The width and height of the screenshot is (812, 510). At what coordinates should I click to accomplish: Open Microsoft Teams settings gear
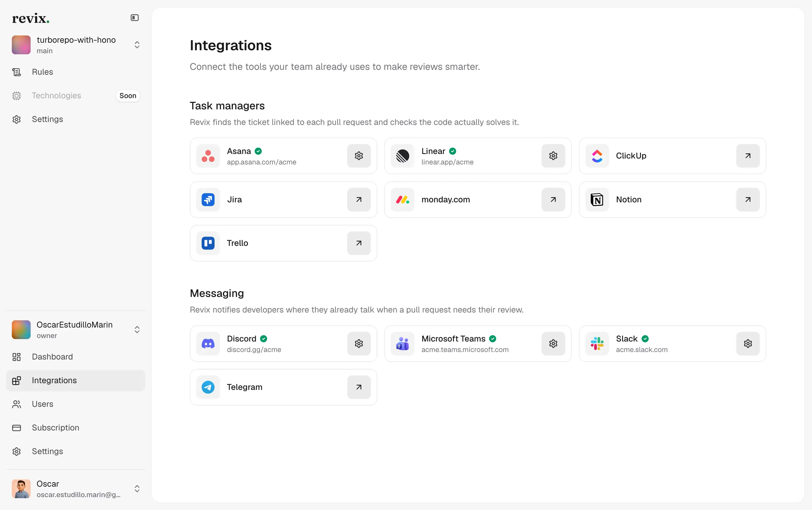[x=553, y=344]
